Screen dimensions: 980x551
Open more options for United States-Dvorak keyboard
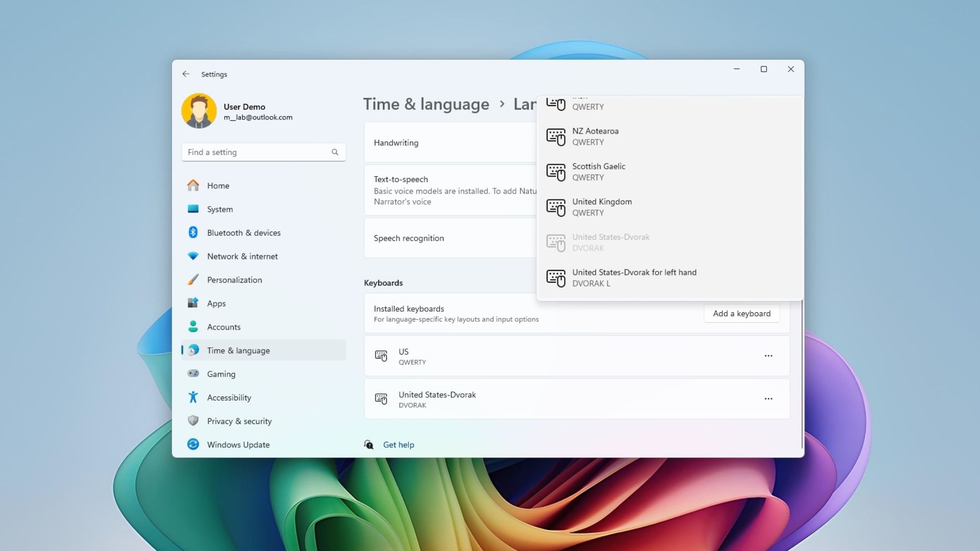point(768,398)
